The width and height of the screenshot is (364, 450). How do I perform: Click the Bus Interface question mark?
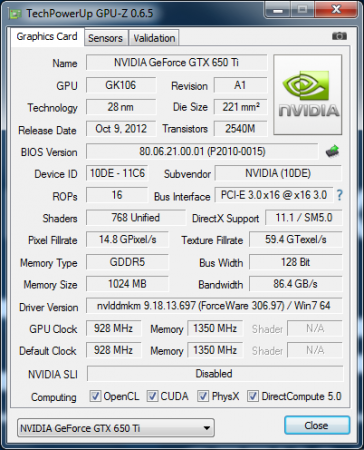point(339,195)
